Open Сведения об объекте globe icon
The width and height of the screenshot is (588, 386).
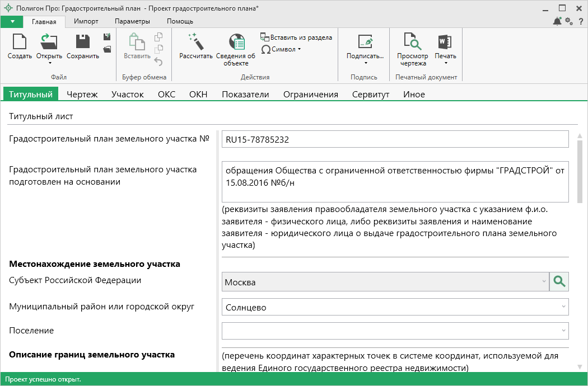(236, 43)
